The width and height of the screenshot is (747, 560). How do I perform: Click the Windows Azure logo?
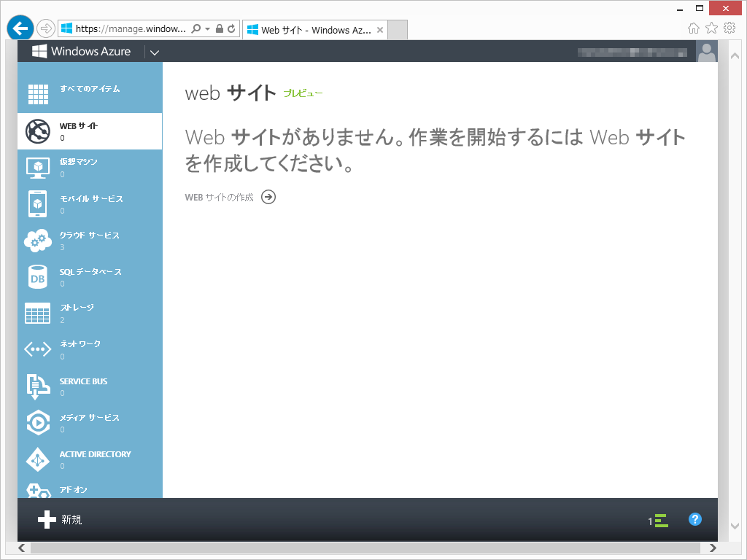click(82, 52)
